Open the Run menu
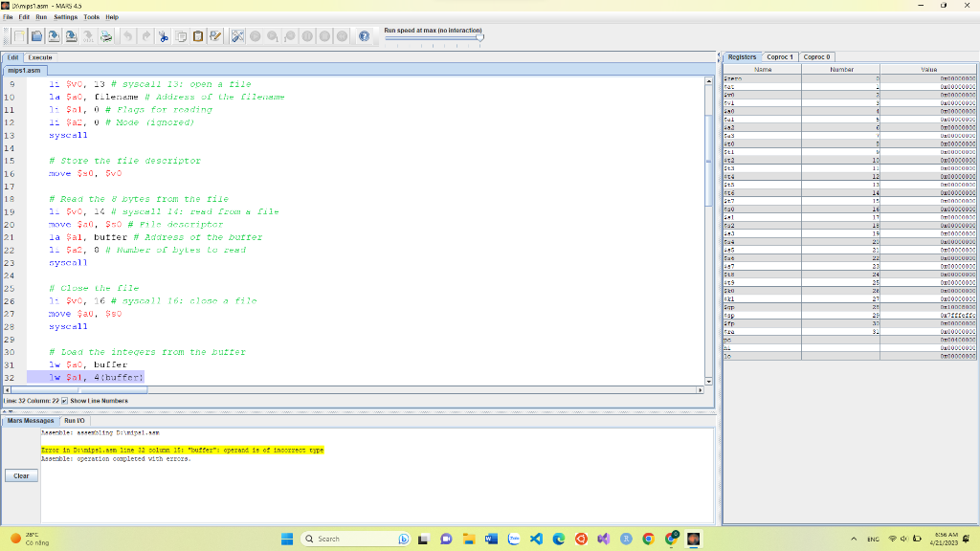The width and height of the screenshot is (980, 551). pos(41,17)
